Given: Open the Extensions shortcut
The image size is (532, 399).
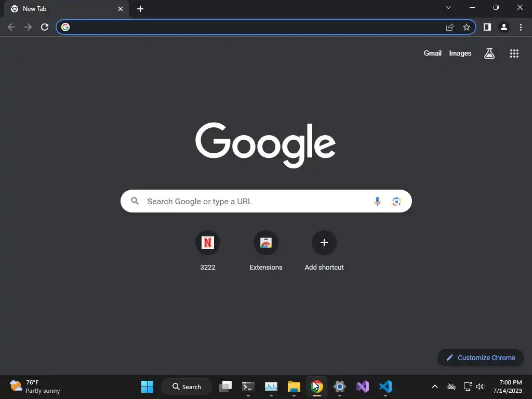Looking at the screenshot, I should click(x=266, y=251).
